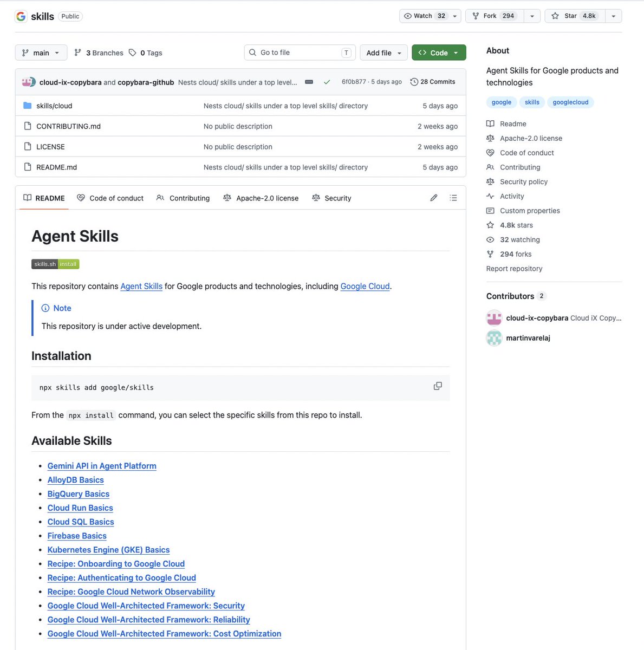Star the skills repository
The width and height of the screenshot is (644, 650).
tap(575, 16)
